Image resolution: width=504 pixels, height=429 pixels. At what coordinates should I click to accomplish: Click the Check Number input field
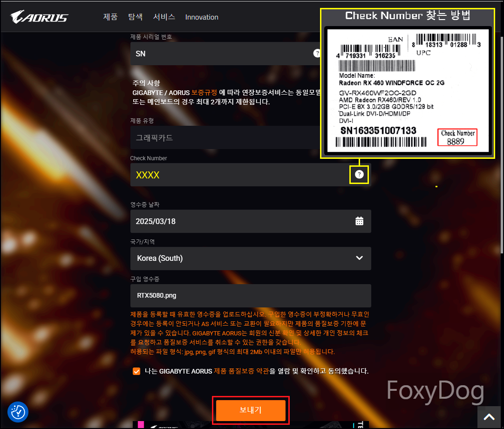[251, 175]
